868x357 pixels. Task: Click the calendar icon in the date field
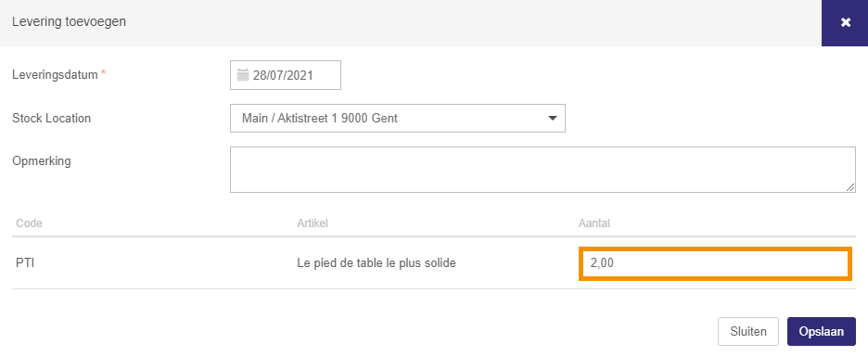[x=242, y=75]
